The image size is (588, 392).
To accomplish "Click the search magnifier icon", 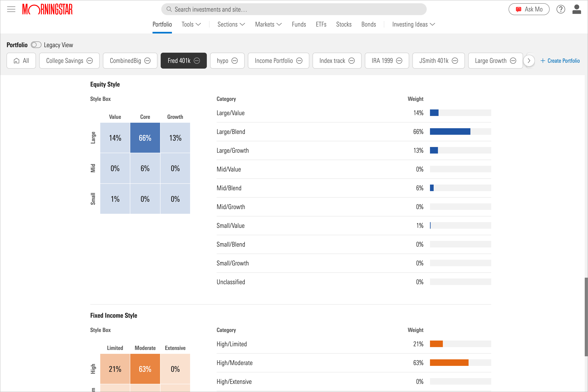I will tap(169, 10).
